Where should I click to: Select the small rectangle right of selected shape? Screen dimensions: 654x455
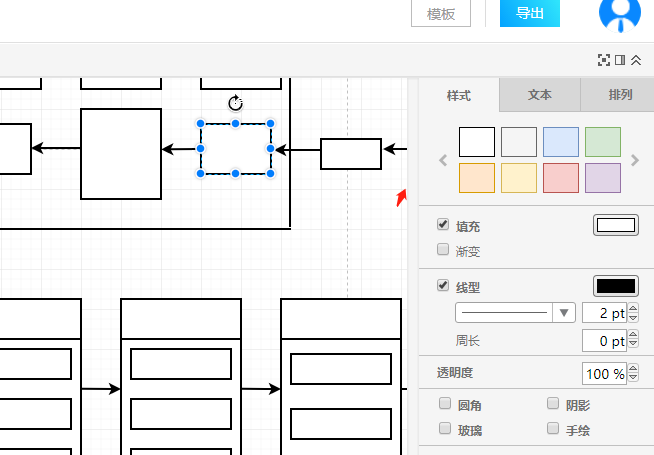351,154
